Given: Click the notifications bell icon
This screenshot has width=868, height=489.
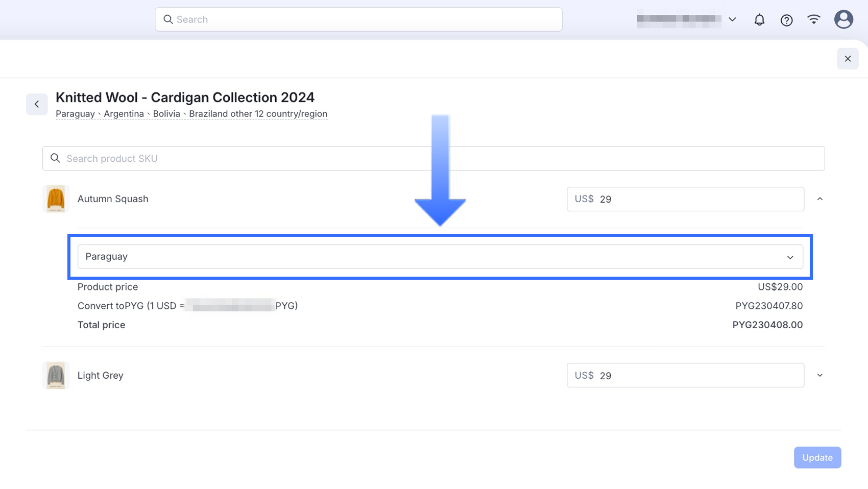Looking at the screenshot, I should pos(759,20).
